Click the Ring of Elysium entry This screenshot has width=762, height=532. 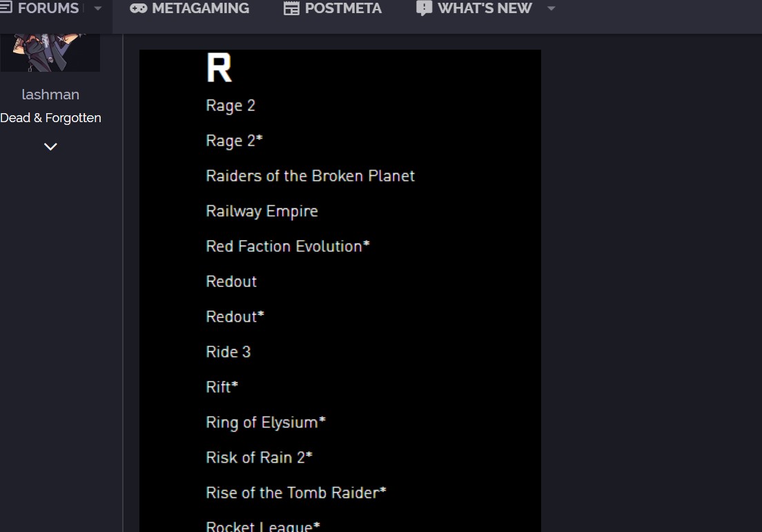(265, 422)
